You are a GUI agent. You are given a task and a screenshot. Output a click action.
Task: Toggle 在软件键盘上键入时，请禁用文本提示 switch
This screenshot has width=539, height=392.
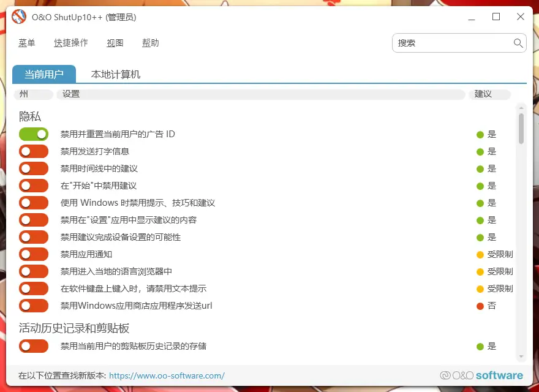pos(34,288)
